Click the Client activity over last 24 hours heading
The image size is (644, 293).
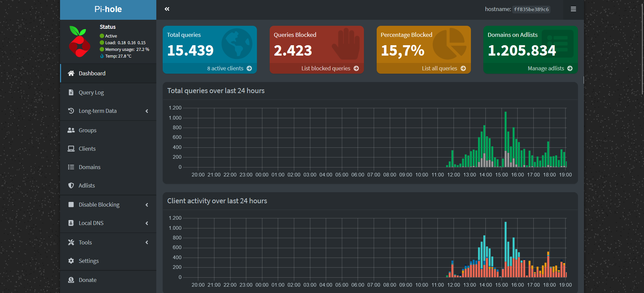click(217, 201)
